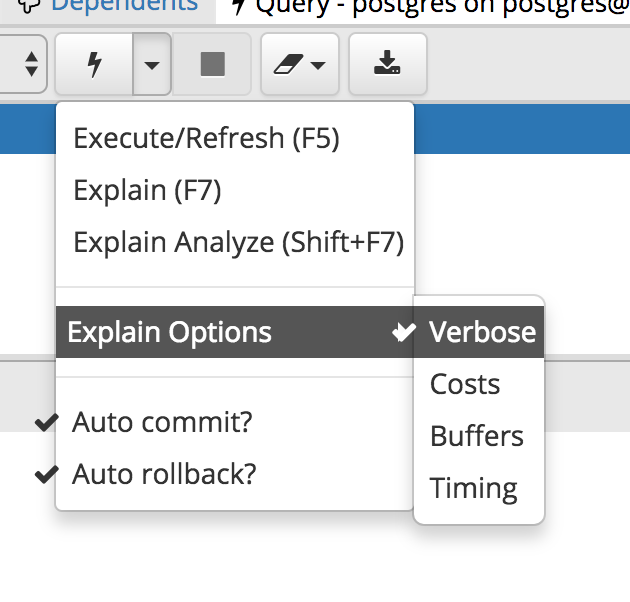Enable the Buffers explain option
The width and height of the screenshot is (630, 602).
pyautogui.click(x=476, y=436)
